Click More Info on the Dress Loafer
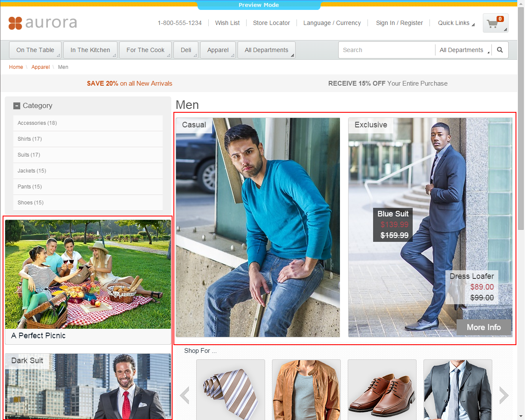The height and width of the screenshot is (420, 525). pyautogui.click(x=483, y=327)
